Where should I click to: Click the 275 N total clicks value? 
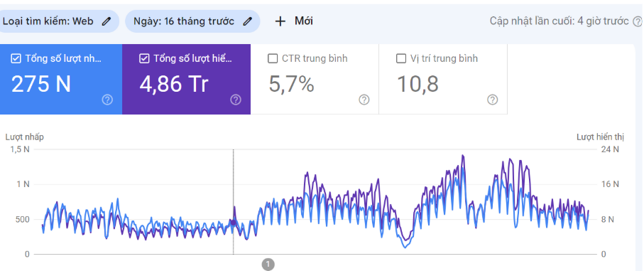41,84
